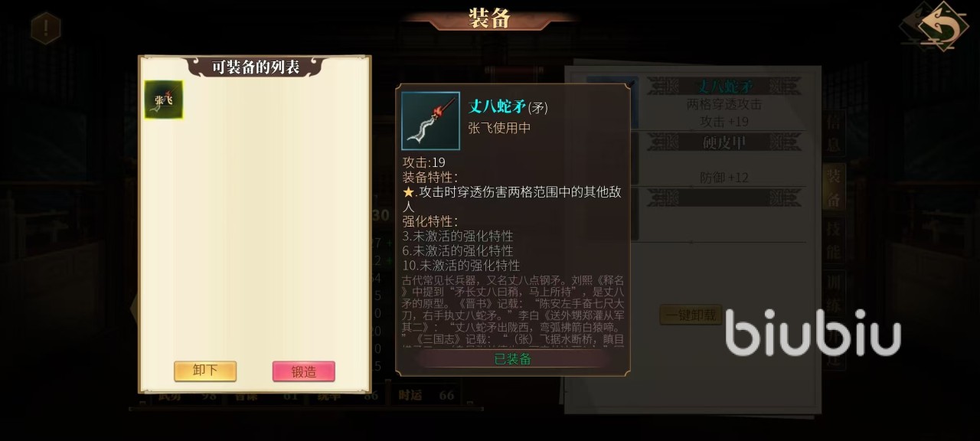Click the 卸下 unequip button
Image resolution: width=980 pixels, height=441 pixels.
(205, 371)
